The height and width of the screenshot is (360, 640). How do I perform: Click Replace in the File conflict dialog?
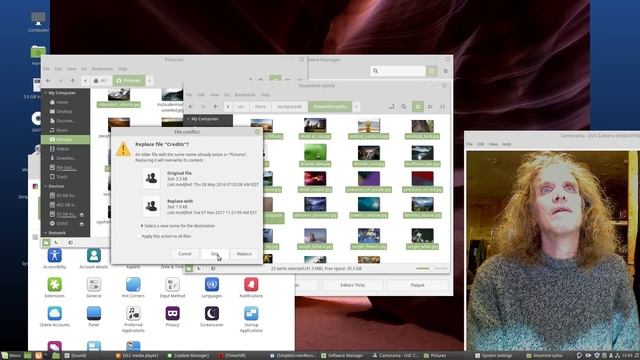click(244, 254)
